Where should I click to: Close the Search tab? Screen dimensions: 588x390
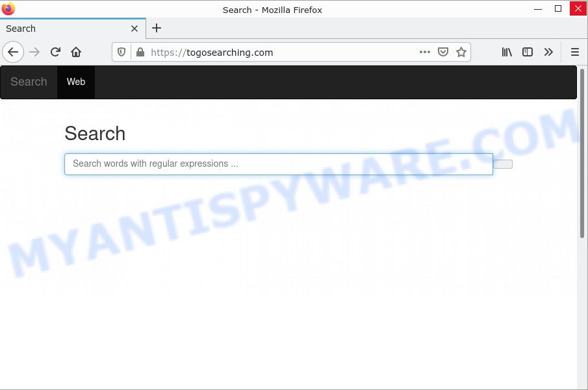(134, 29)
